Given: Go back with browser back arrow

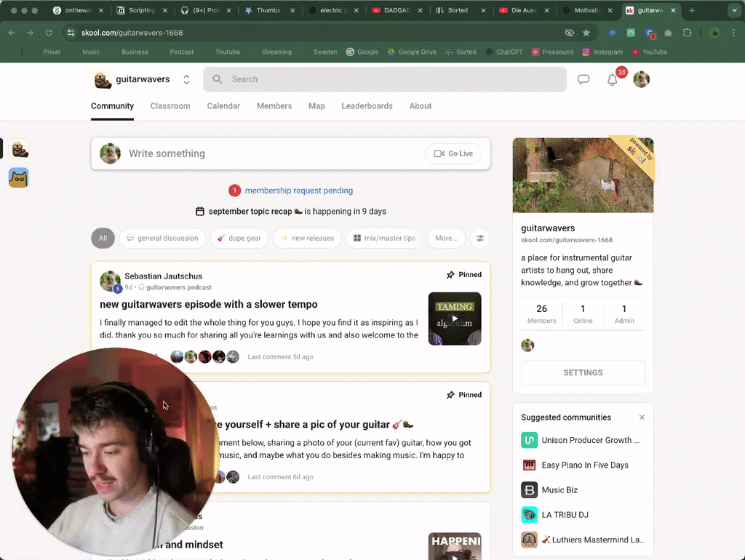Looking at the screenshot, I should coord(12,33).
